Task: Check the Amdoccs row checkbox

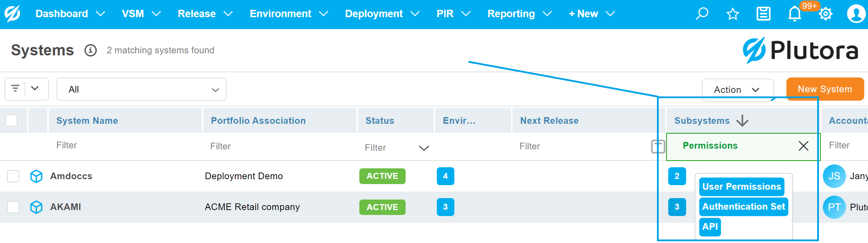Action: [x=13, y=176]
